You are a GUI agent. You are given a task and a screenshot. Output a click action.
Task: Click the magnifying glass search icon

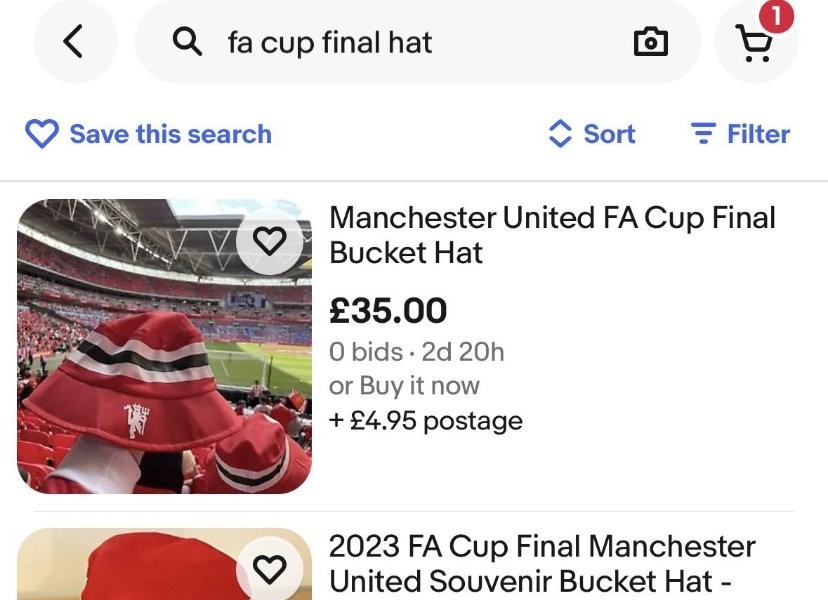(x=187, y=42)
